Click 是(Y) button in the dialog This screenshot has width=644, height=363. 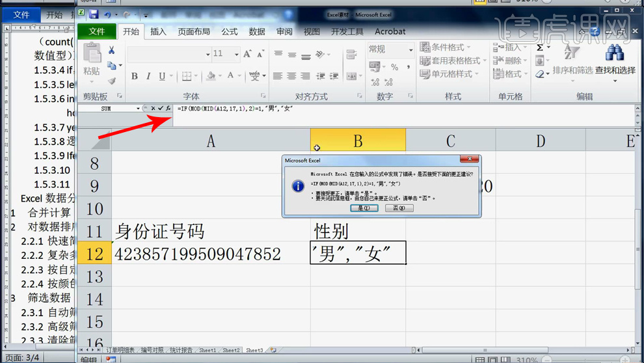pos(364,208)
